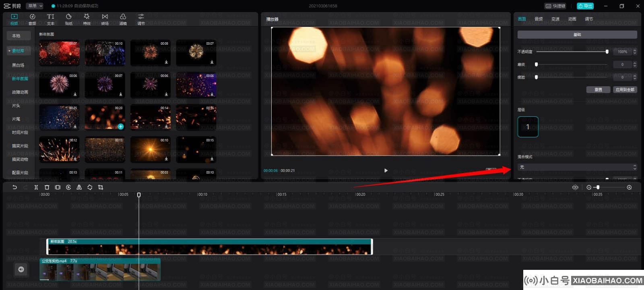The image size is (644, 290).
Task: Delete the selected clip with trash icon
Action: 47,187
